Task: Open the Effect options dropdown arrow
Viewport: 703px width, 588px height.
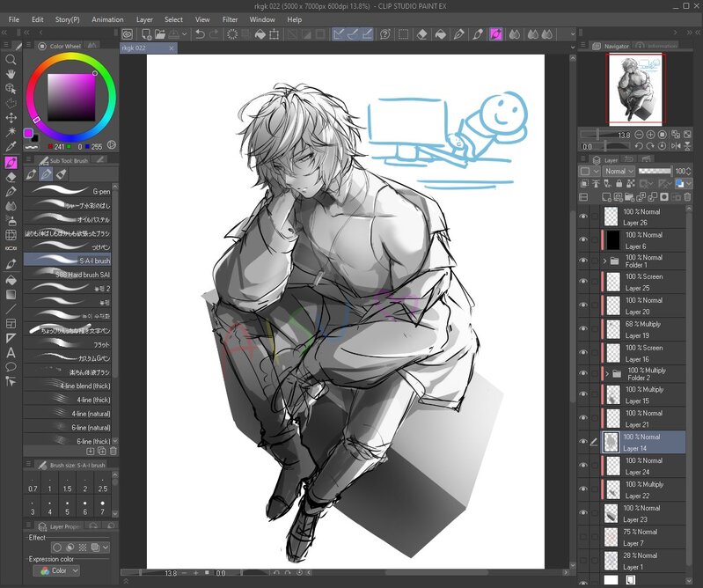Action: click(106, 548)
